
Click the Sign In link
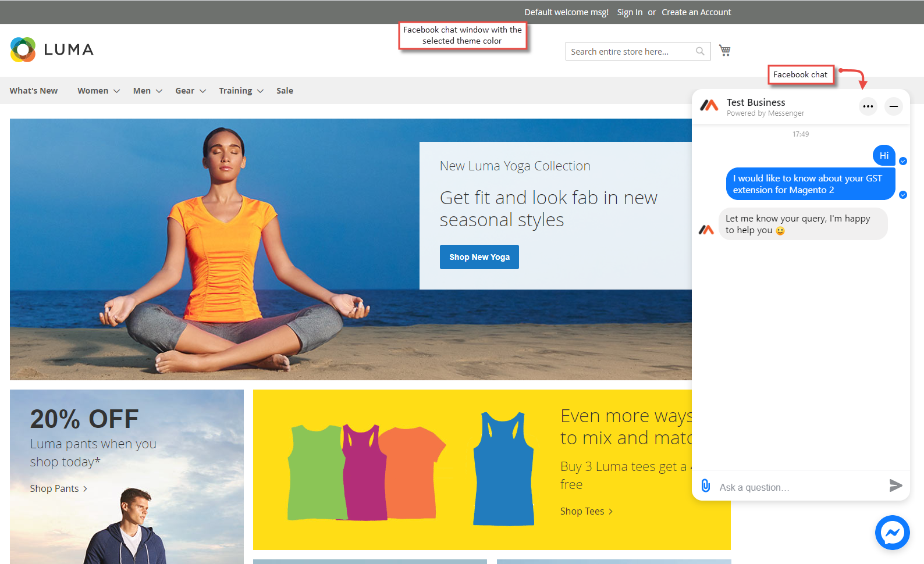click(630, 12)
